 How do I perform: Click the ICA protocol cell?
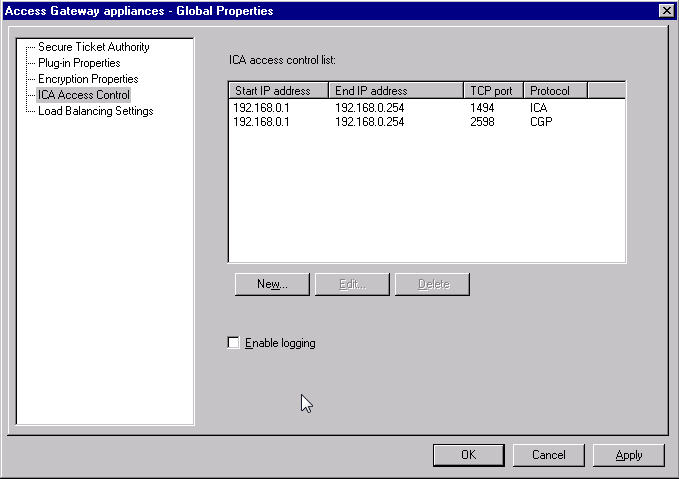538,107
